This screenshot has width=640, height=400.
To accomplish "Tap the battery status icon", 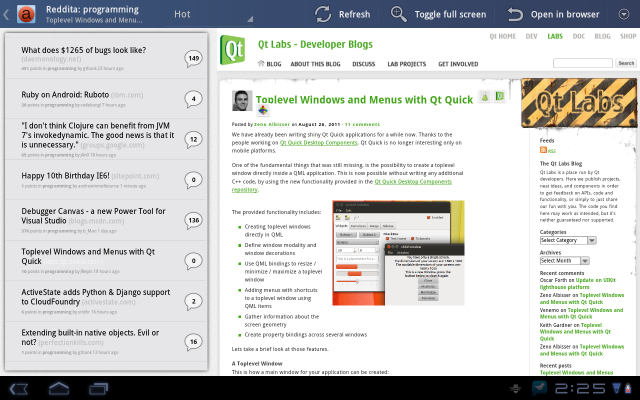I will coord(628,388).
